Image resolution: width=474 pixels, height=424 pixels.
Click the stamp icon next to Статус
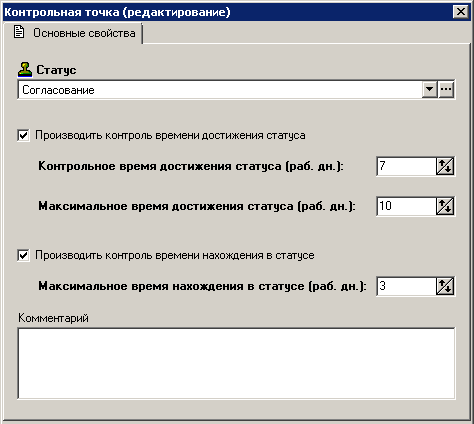click(25, 69)
